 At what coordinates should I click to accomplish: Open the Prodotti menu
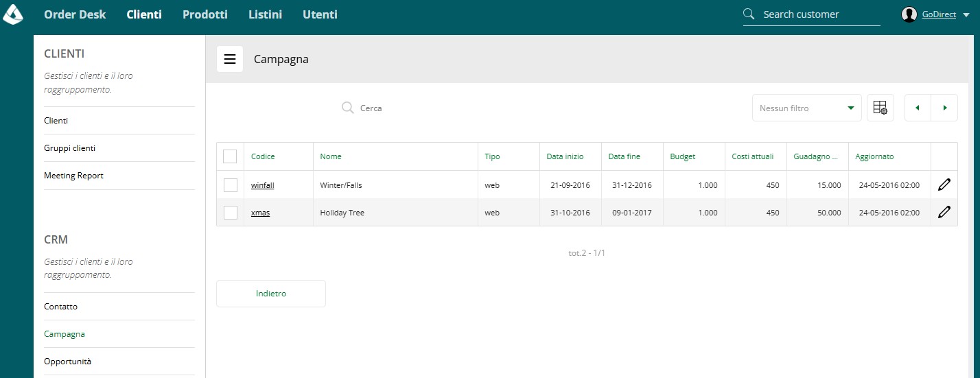pos(205,14)
